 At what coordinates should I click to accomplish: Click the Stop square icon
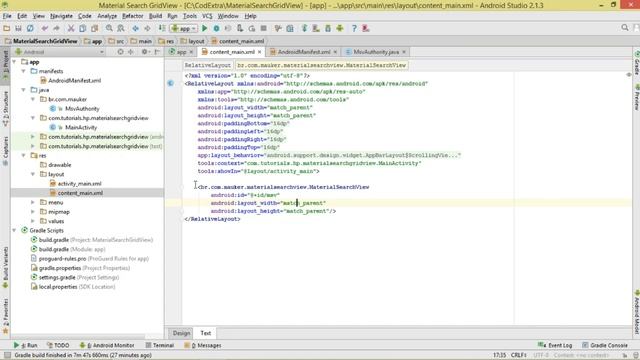[x=264, y=28]
